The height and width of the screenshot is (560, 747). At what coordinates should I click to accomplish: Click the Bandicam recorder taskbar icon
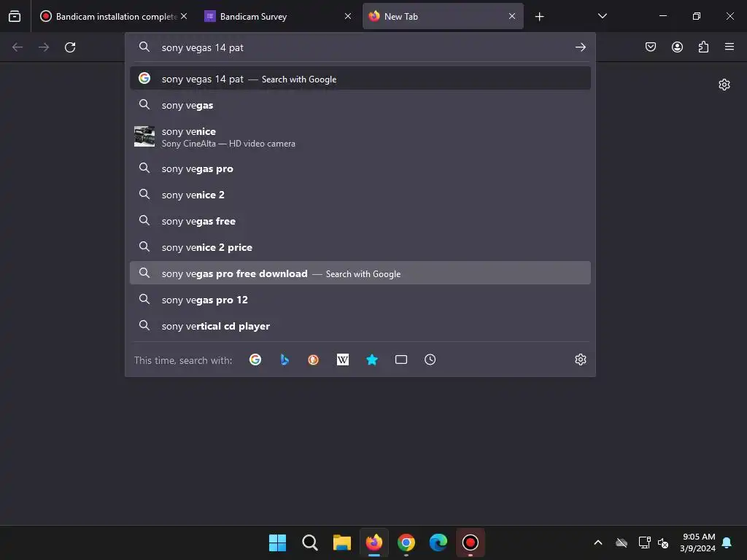click(471, 542)
